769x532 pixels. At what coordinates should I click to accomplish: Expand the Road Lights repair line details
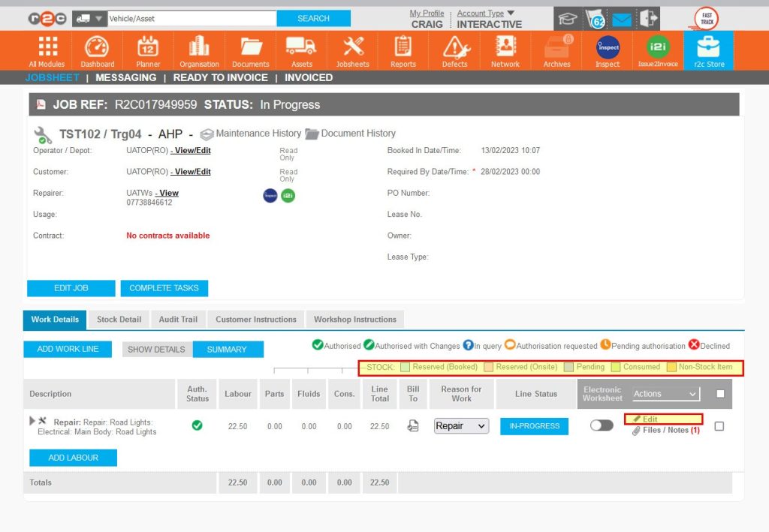31,421
